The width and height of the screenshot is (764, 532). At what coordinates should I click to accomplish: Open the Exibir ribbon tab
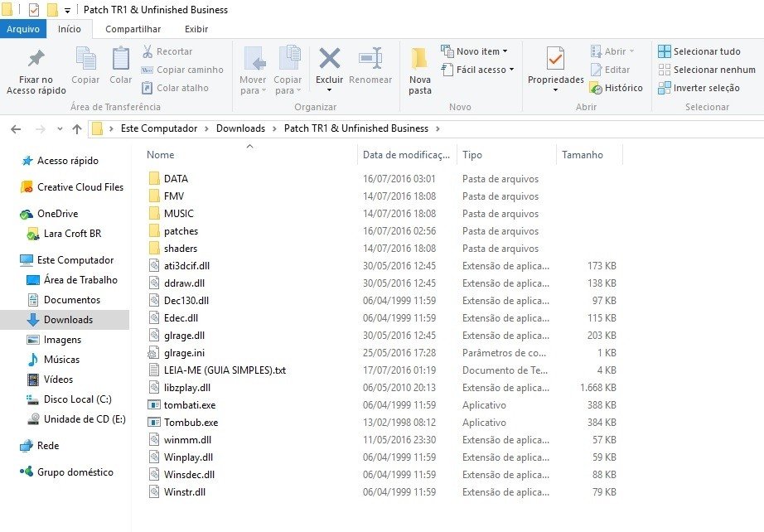tap(196, 29)
